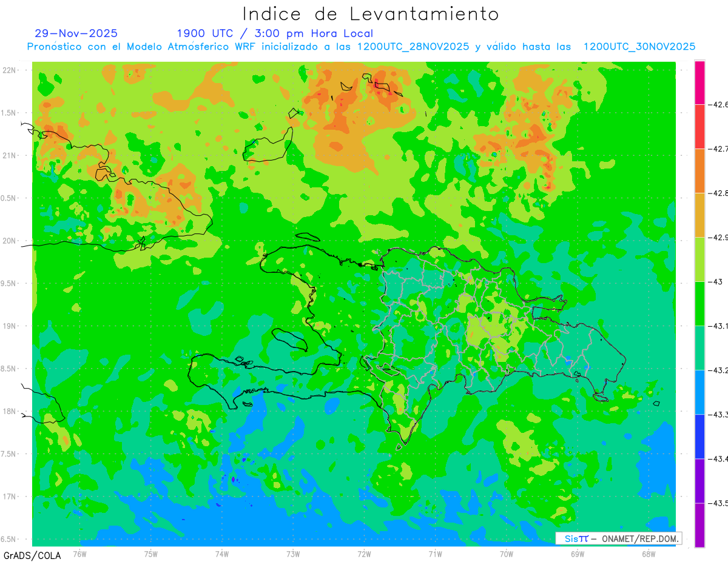Viewport: 728px width, 562px height.
Task: Click the "75W" longitude label
Action: tap(151, 554)
